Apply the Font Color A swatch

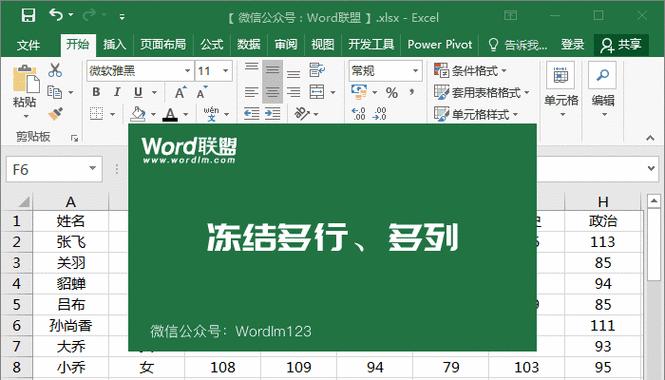click(x=170, y=114)
